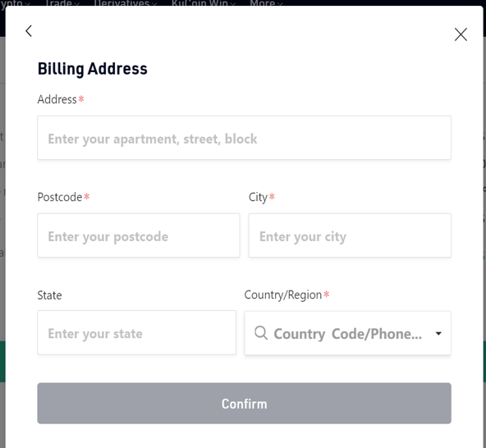Go back using the left chevron arrow
Screen dimensions: 486x448
pos(29,31)
